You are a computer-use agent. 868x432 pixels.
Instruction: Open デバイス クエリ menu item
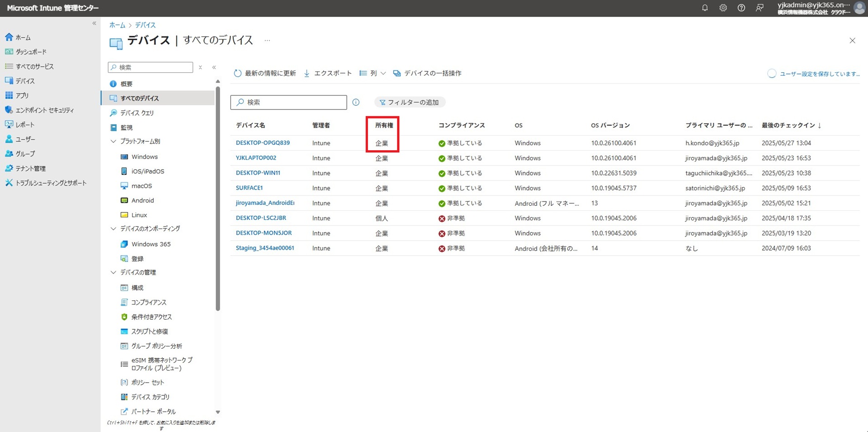point(137,113)
